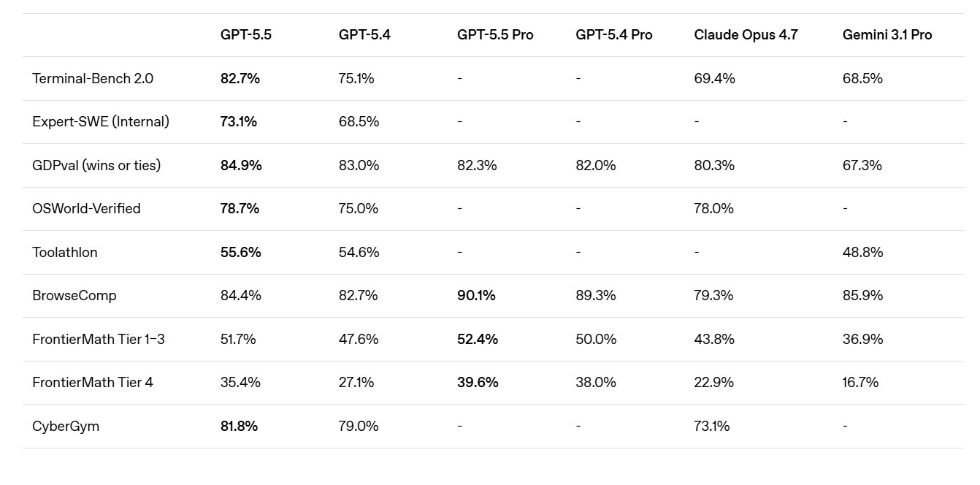This screenshot has height=485, width=980.
Task: Click the FrontierMath Tier 1–3 label
Action: tap(98, 339)
